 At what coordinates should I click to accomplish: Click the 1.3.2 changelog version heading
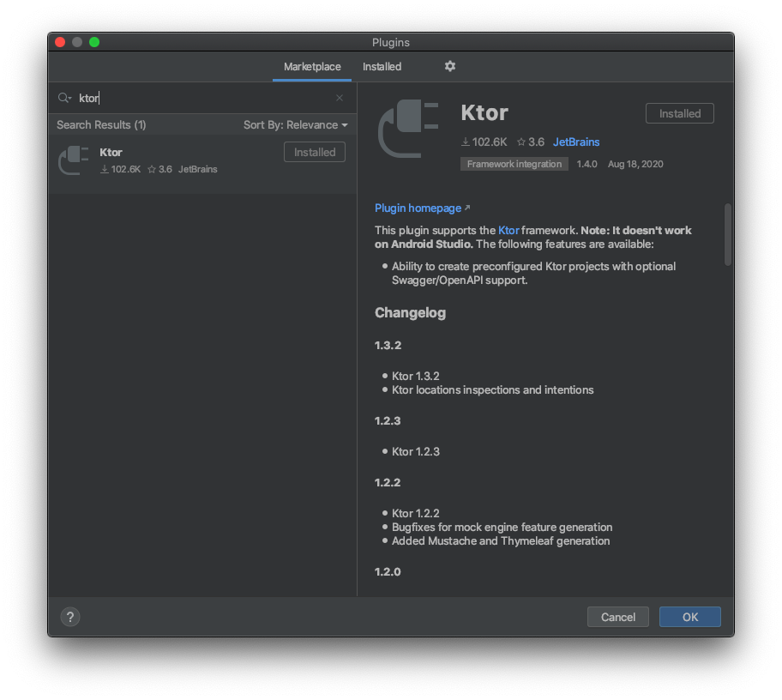coord(388,345)
